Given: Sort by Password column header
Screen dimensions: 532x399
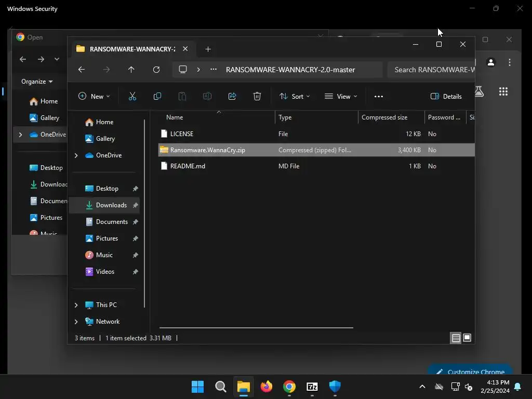Looking at the screenshot, I should coord(445,117).
